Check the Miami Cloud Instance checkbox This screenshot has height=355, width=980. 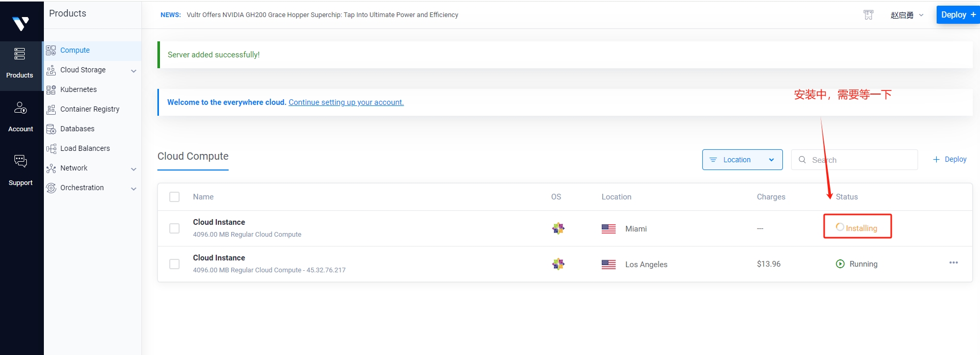coord(174,228)
